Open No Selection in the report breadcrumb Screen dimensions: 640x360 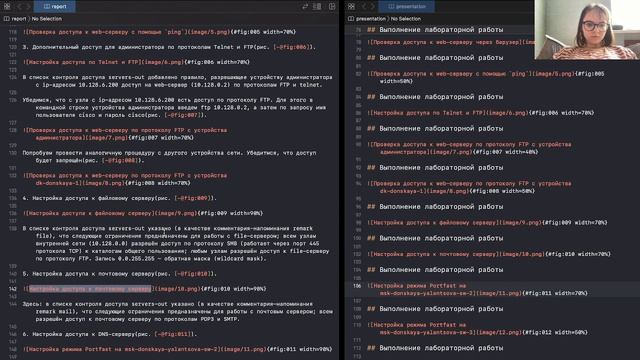47,19
